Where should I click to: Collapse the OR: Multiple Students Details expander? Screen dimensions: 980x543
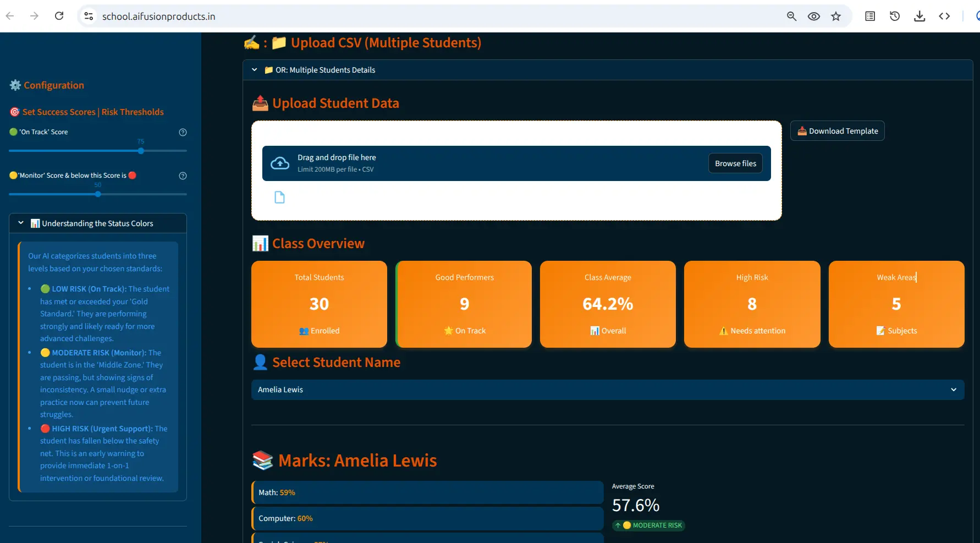click(x=608, y=70)
